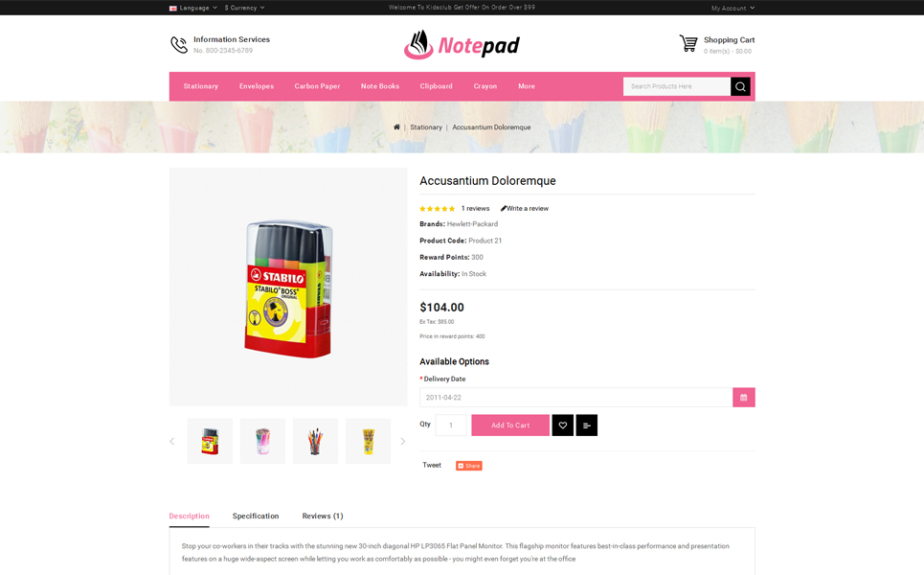Switch to the Reviews (1) tab

pyautogui.click(x=323, y=516)
